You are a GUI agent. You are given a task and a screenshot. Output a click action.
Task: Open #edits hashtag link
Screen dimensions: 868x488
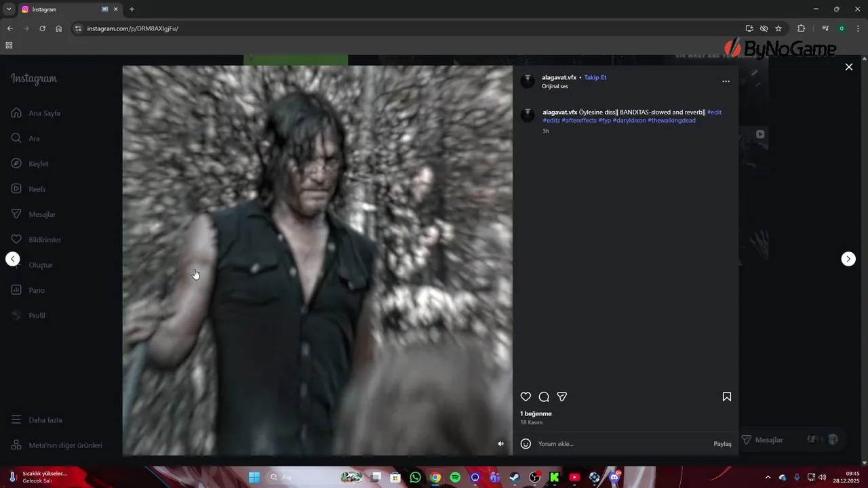(x=551, y=121)
